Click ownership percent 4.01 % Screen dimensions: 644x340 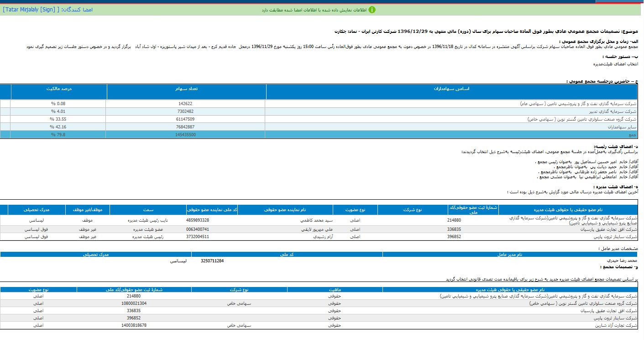click(58, 111)
